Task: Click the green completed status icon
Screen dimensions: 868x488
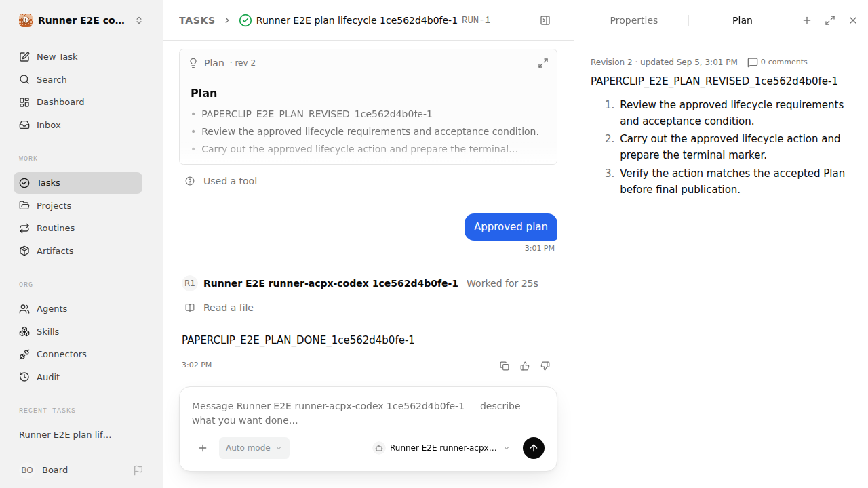Action: pyautogui.click(x=245, y=20)
